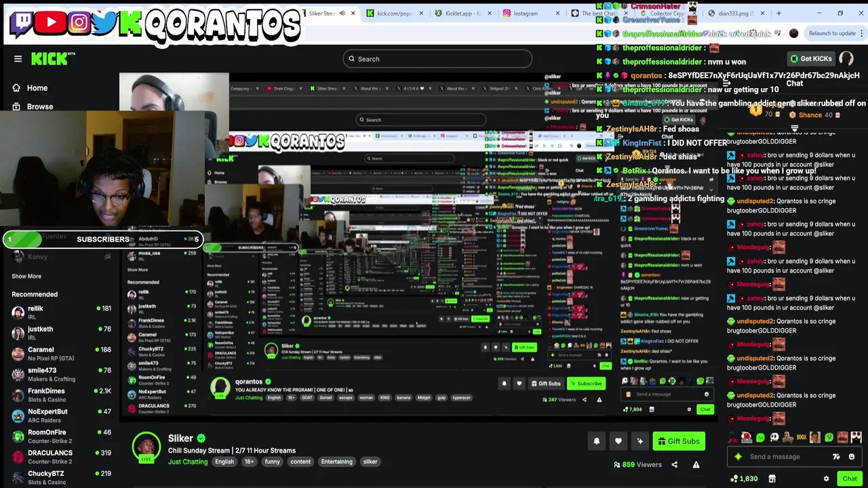Share the stream via share icon

click(674, 465)
